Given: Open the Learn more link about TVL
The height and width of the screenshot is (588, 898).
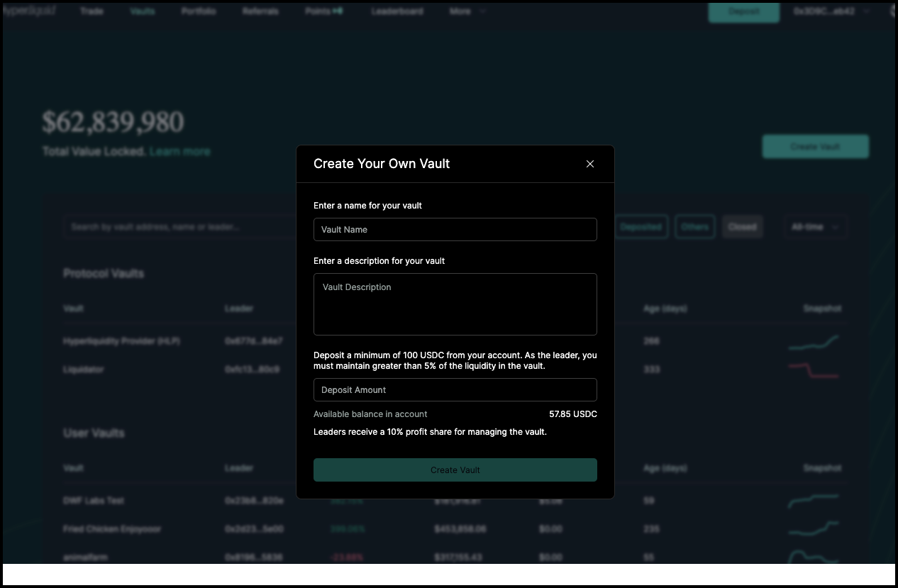Looking at the screenshot, I should pos(179,150).
